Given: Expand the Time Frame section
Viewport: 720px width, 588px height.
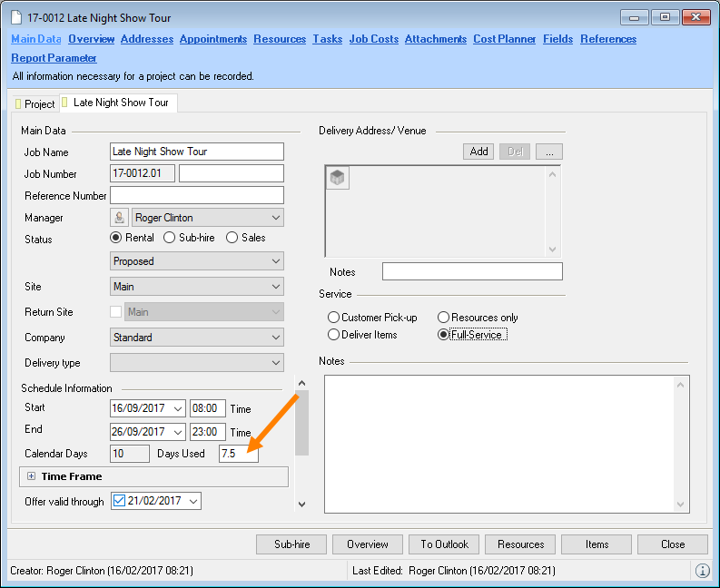Looking at the screenshot, I should click(x=31, y=476).
